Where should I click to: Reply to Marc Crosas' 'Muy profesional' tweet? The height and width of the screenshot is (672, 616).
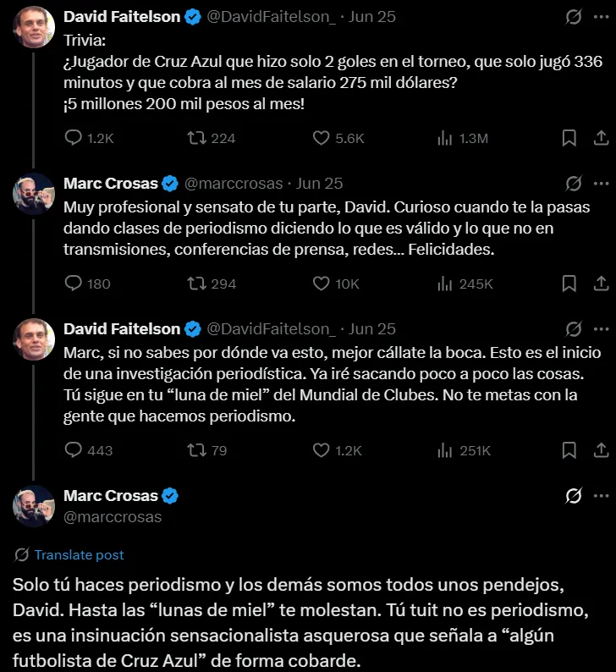pos(74,284)
